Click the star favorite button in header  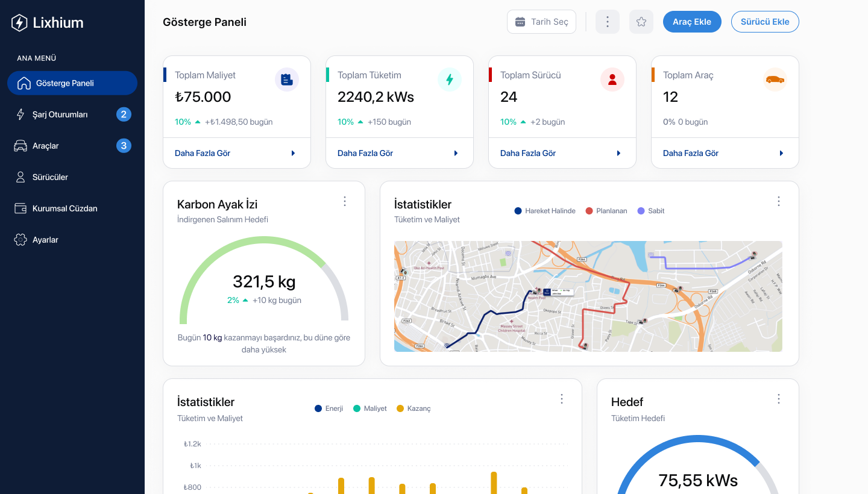[641, 22]
